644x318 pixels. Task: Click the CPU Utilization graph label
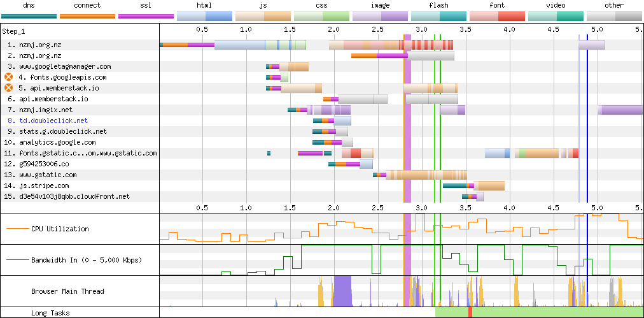[60, 229]
